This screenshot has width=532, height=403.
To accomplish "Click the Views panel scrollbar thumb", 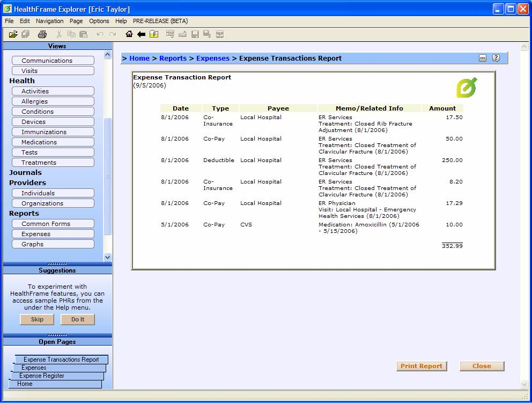I will point(108,176).
